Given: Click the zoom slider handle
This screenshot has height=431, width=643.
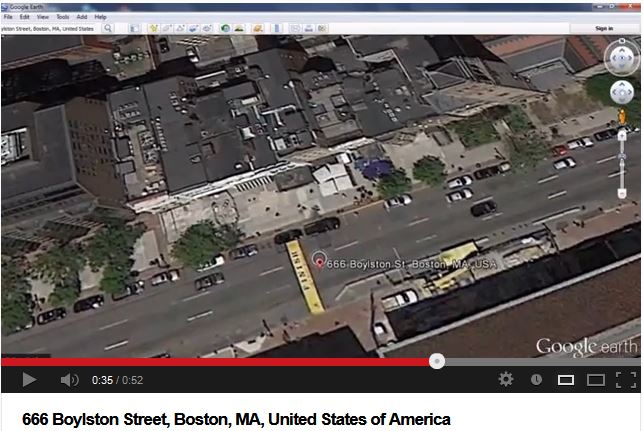Looking at the screenshot, I should [622, 157].
